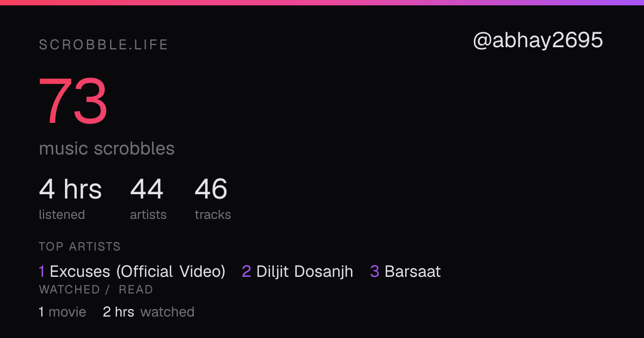
Task: Click the purple rank number 1
Action: tap(42, 271)
